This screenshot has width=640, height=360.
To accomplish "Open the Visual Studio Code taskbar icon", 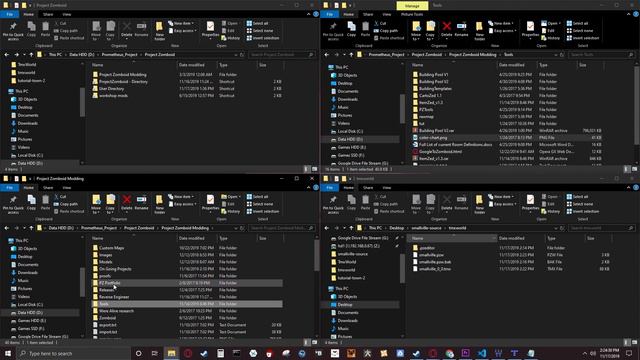I will pyautogui.click(x=482, y=353).
